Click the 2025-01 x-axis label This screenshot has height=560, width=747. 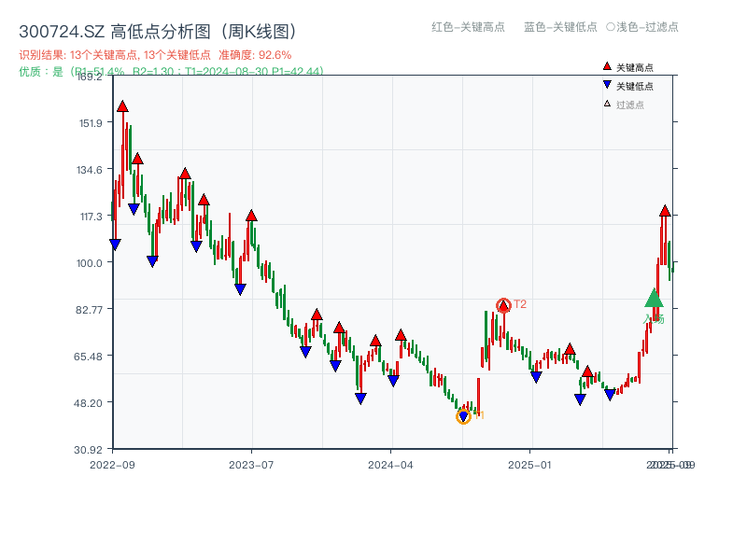point(529,465)
